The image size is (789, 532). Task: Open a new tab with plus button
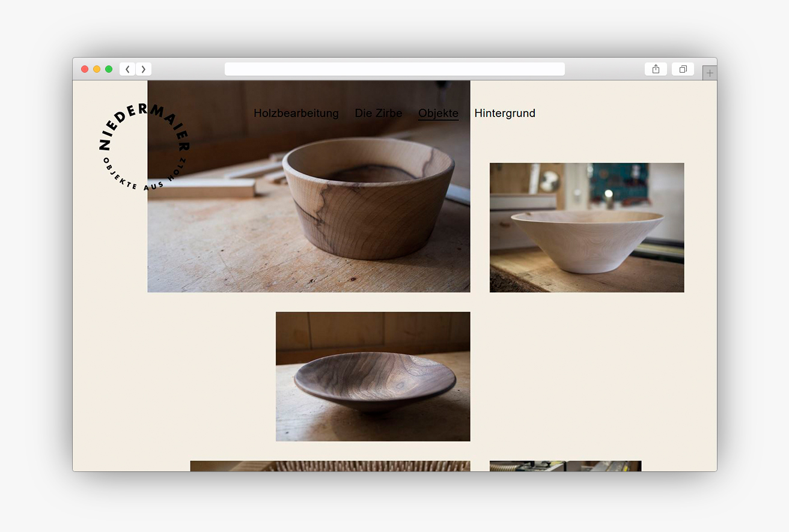click(x=710, y=73)
